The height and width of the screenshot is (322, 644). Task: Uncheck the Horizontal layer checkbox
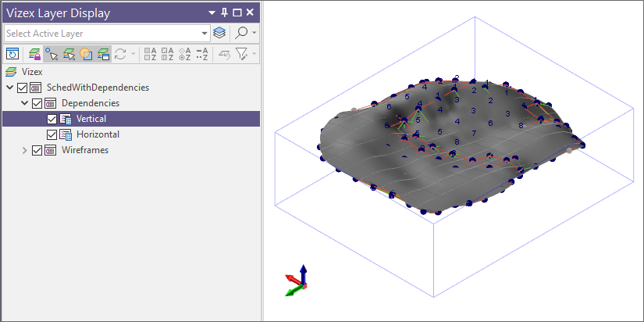(x=52, y=134)
